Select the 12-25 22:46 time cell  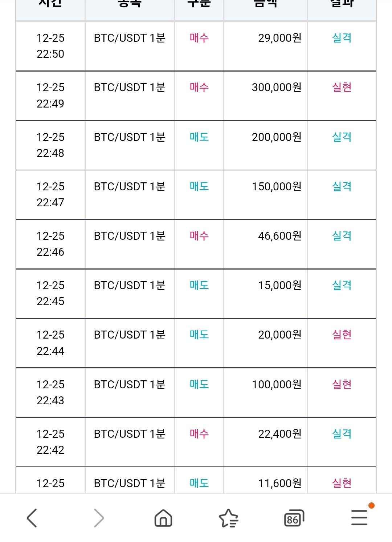[x=50, y=244]
